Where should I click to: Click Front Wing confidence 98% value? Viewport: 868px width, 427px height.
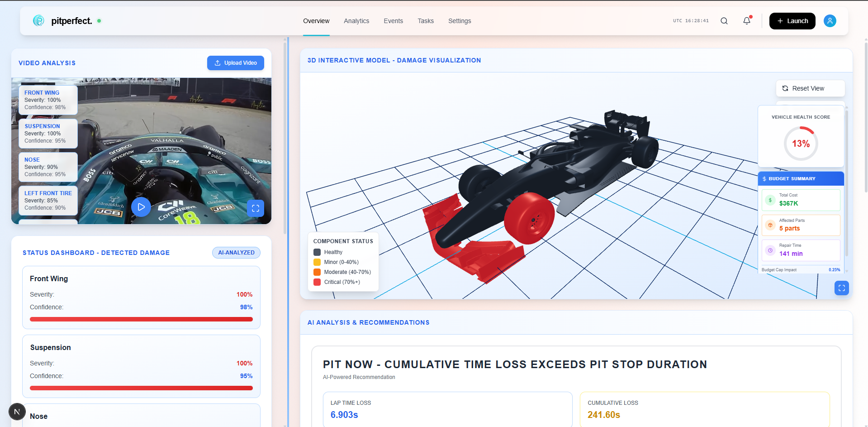(246, 307)
